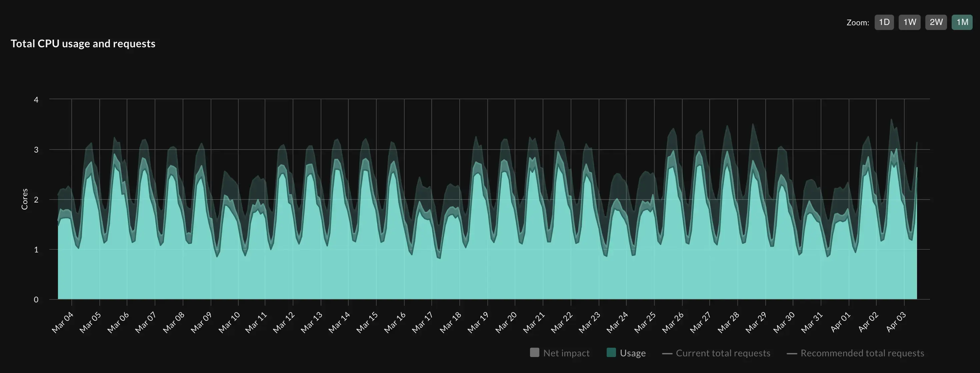
Task: Click the gray Net impact legend square
Action: (535, 353)
